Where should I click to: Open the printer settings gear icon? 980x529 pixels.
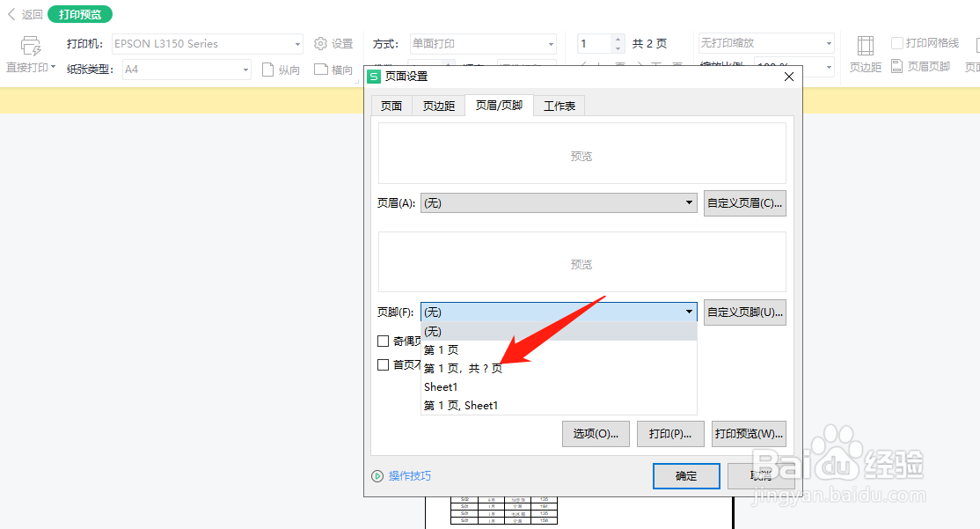coord(318,42)
